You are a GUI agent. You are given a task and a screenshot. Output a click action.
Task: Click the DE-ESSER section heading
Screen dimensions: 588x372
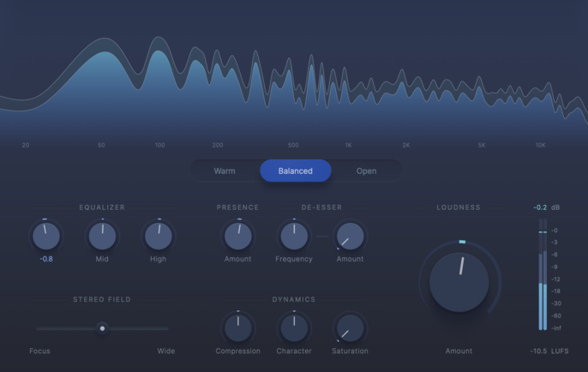coord(321,207)
